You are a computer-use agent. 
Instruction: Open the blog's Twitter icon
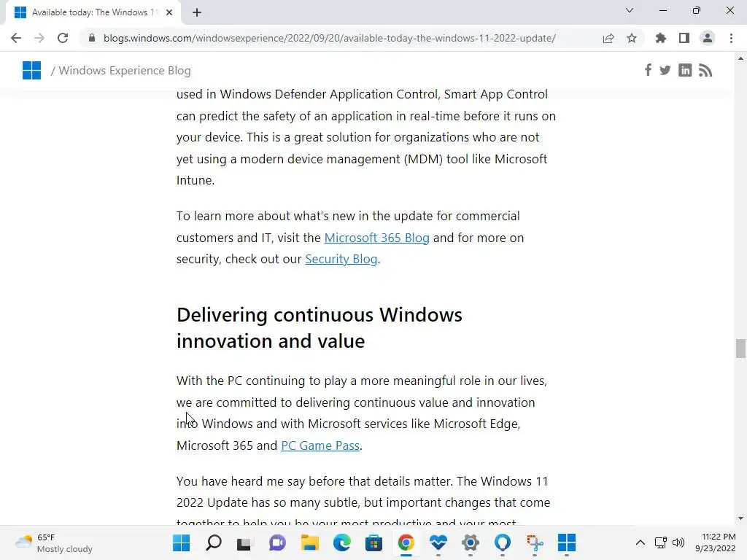click(x=665, y=71)
